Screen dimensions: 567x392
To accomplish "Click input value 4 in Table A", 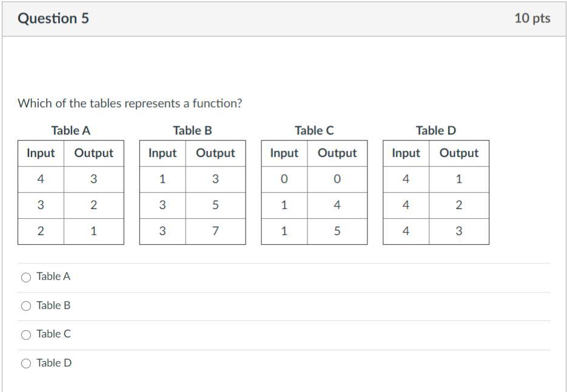I will point(41,179).
